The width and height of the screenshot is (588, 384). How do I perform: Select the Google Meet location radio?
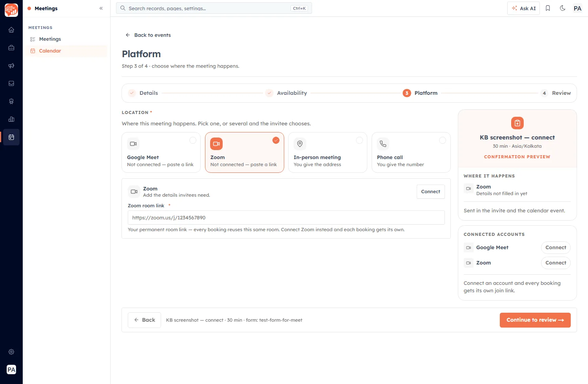[193, 140]
